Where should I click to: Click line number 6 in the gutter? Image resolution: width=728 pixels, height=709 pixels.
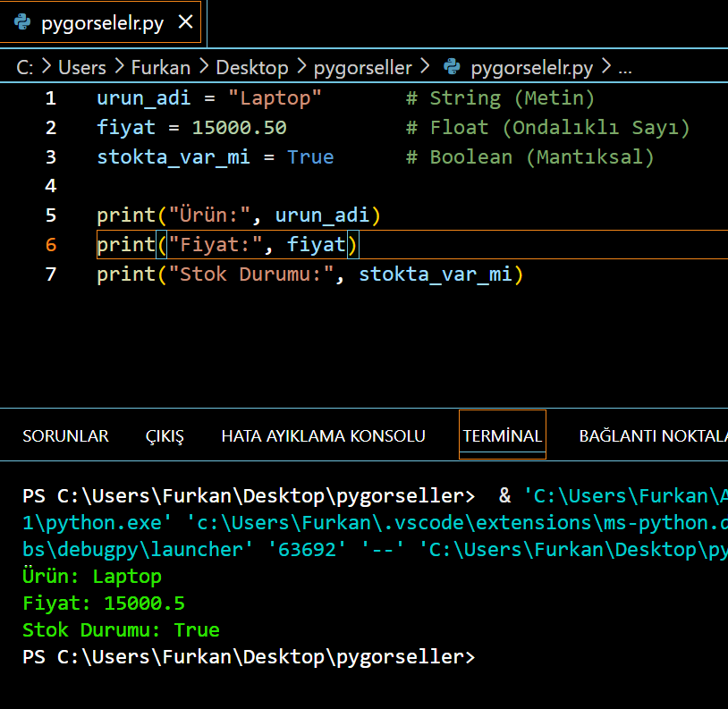50,244
